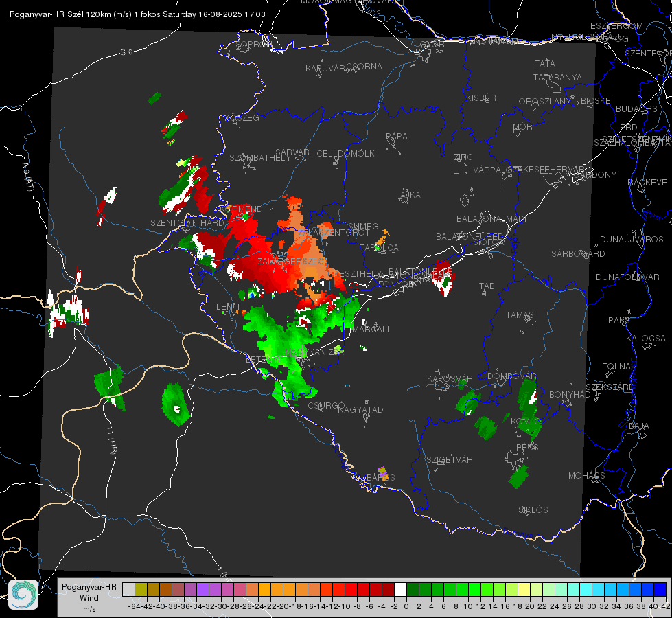Click the LENTI label
This screenshot has width=672, height=618.
click(x=228, y=307)
